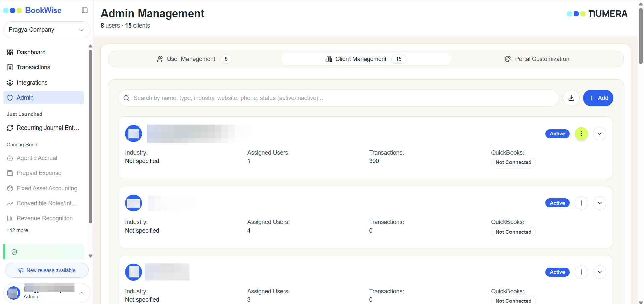Click the Prepaid Expense wallet icon
The image size is (644, 304).
(10, 173)
